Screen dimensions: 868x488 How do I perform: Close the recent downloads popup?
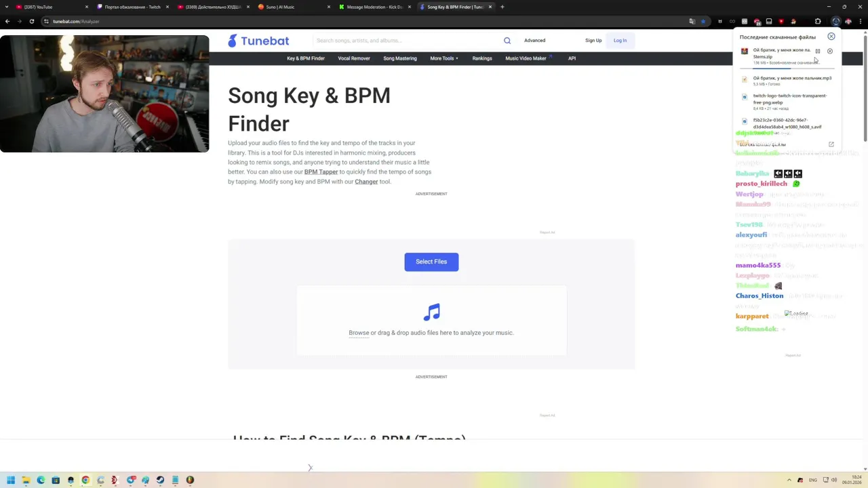[x=831, y=37]
